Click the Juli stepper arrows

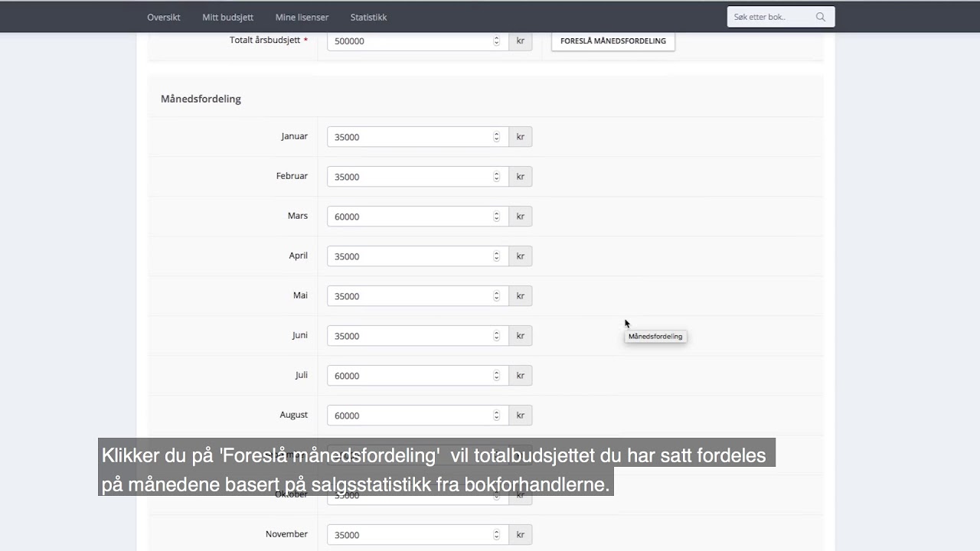496,376
